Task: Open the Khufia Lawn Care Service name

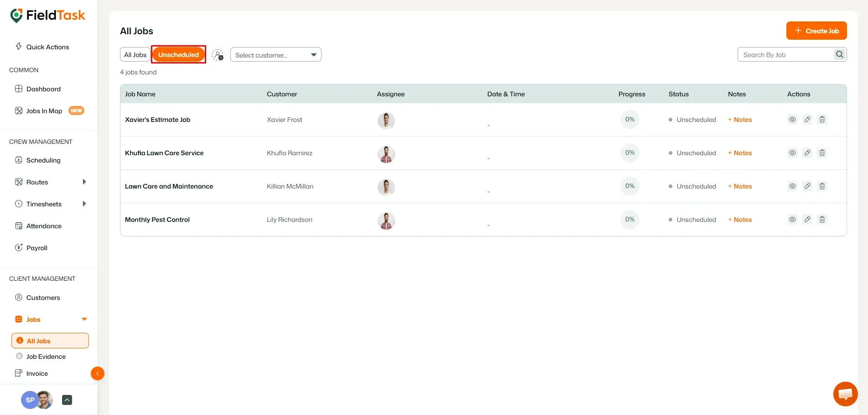Action: coord(164,153)
